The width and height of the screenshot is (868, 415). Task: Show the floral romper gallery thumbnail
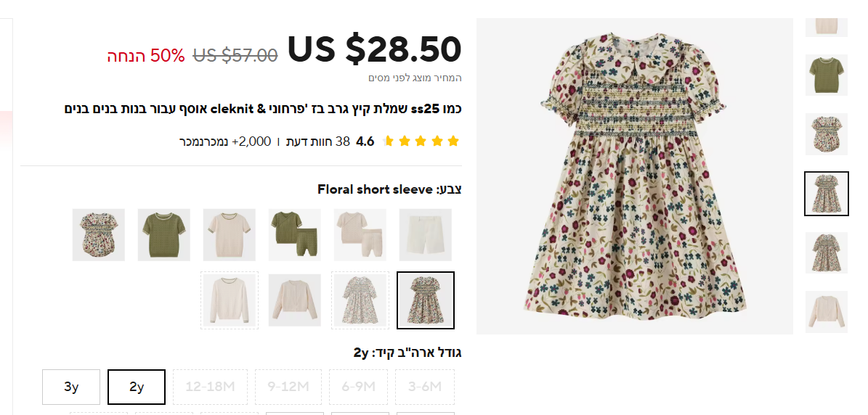pyautogui.click(x=827, y=134)
